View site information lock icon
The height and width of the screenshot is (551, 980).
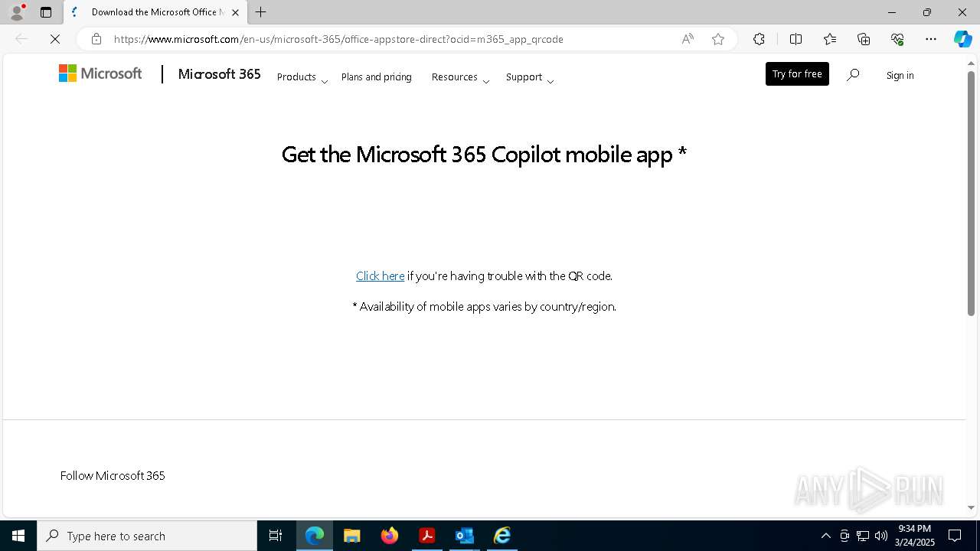pyautogui.click(x=96, y=39)
